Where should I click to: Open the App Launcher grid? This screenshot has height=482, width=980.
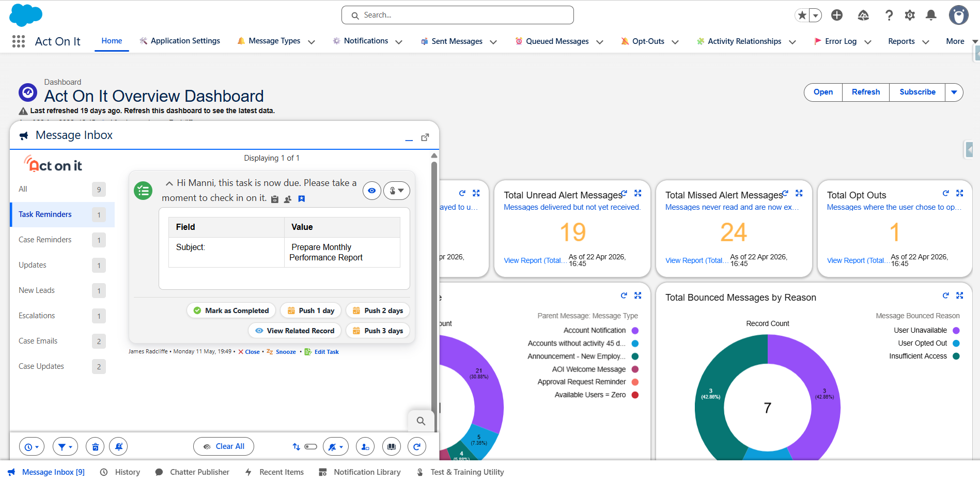[19, 41]
